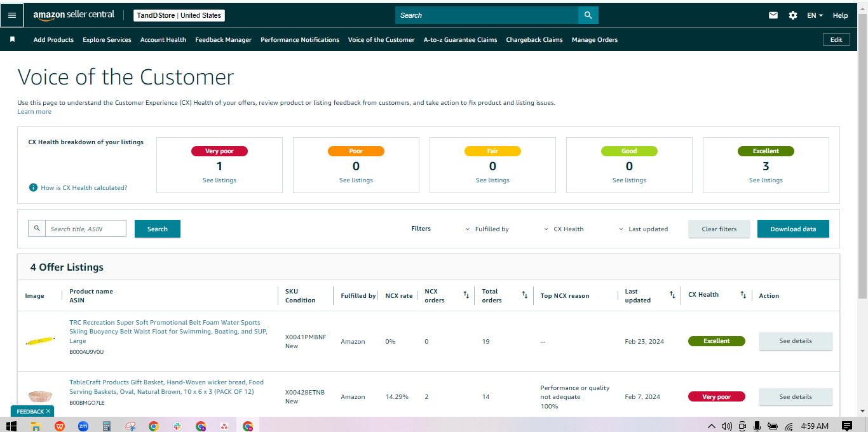Click the Search title, ASIN input field
This screenshot has width=868, height=432.
[x=86, y=229]
